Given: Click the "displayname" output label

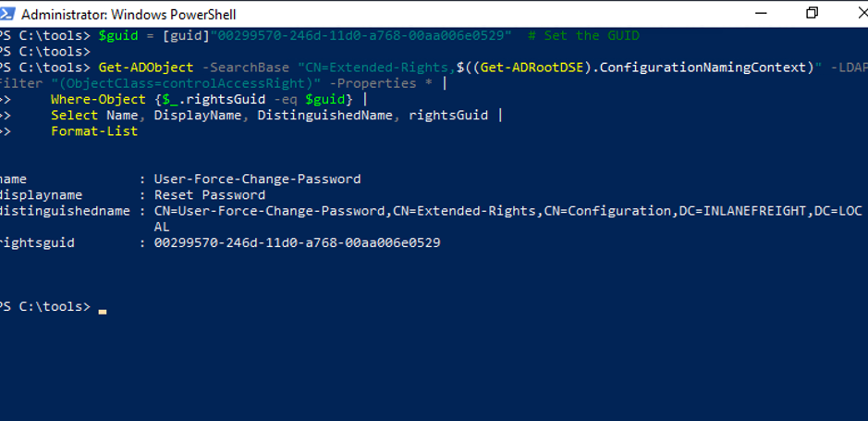Looking at the screenshot, I should [x=41, y=195].
